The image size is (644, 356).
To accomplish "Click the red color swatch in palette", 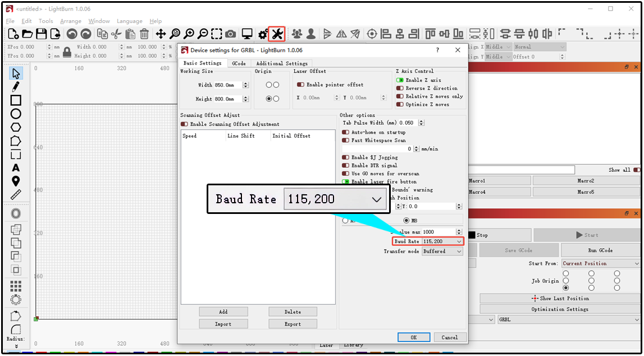I will click(41, 353).
